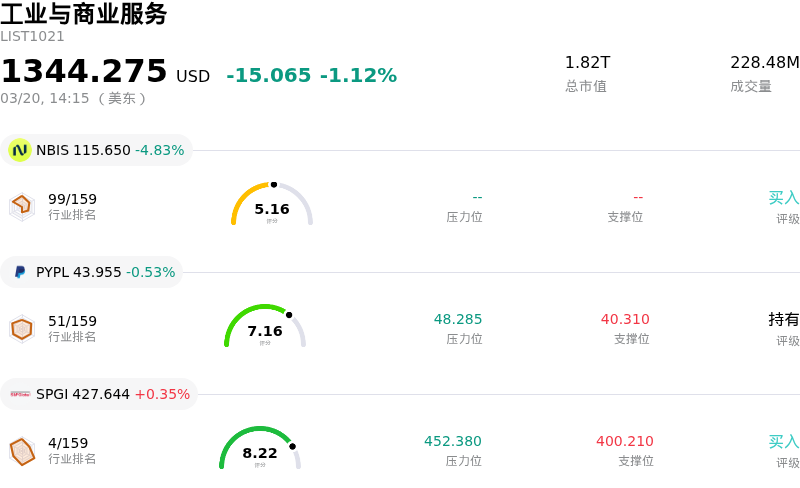Click the radar chart icon beside 99/159
The width and height of the screenshot is (800, 488).
[x=22, y=206]
